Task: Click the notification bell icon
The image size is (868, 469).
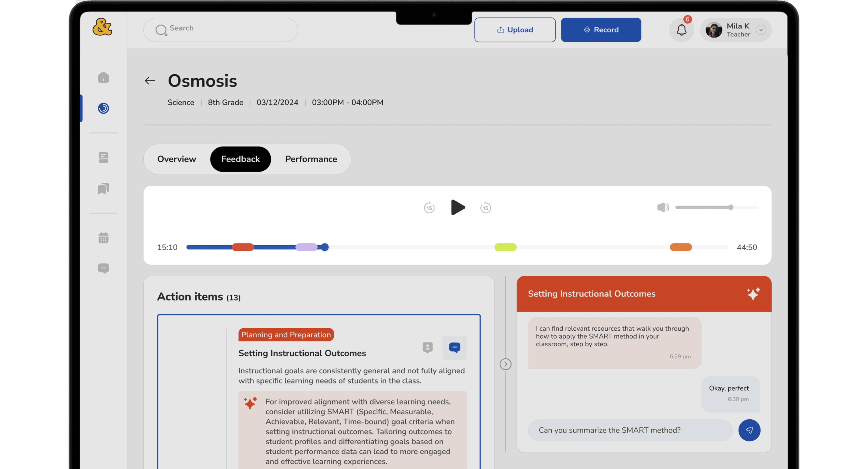Action: 681,30
